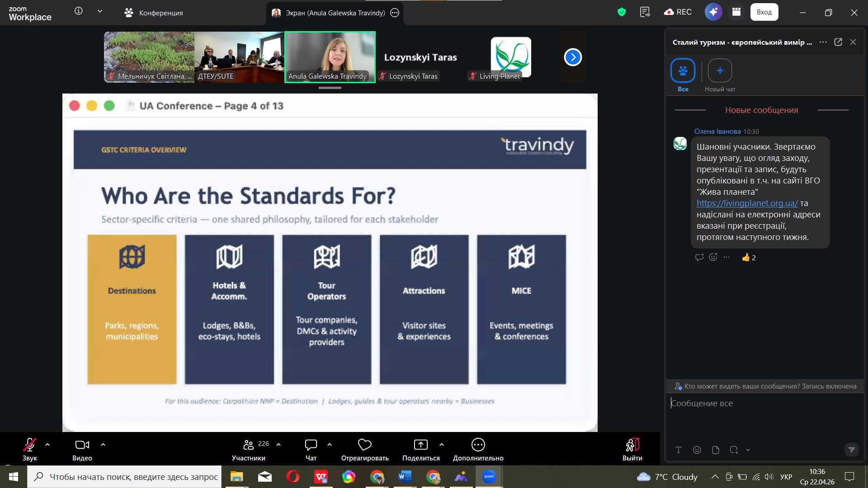Select the Все chat channel

[683, 71]
